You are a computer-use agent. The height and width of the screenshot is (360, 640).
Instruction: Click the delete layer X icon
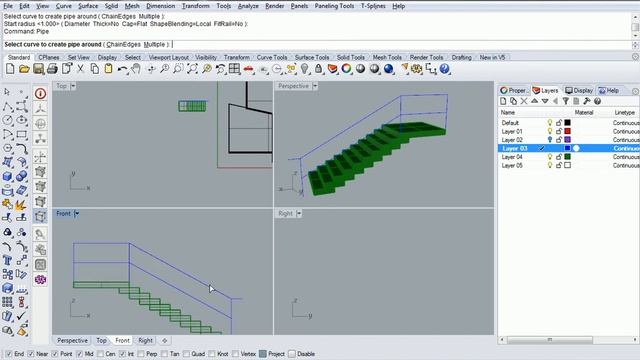524,101
